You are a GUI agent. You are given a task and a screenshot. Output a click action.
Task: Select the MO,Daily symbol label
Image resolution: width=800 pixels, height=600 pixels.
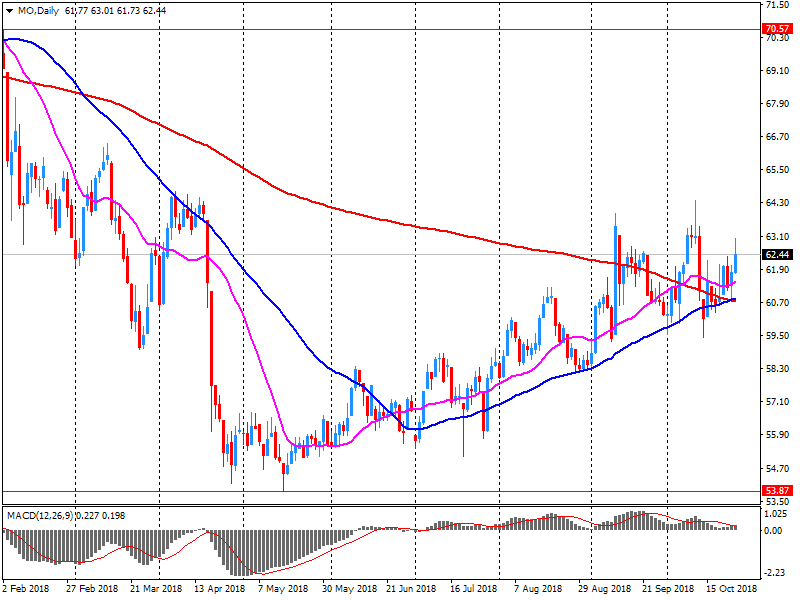tap(38, 11)
